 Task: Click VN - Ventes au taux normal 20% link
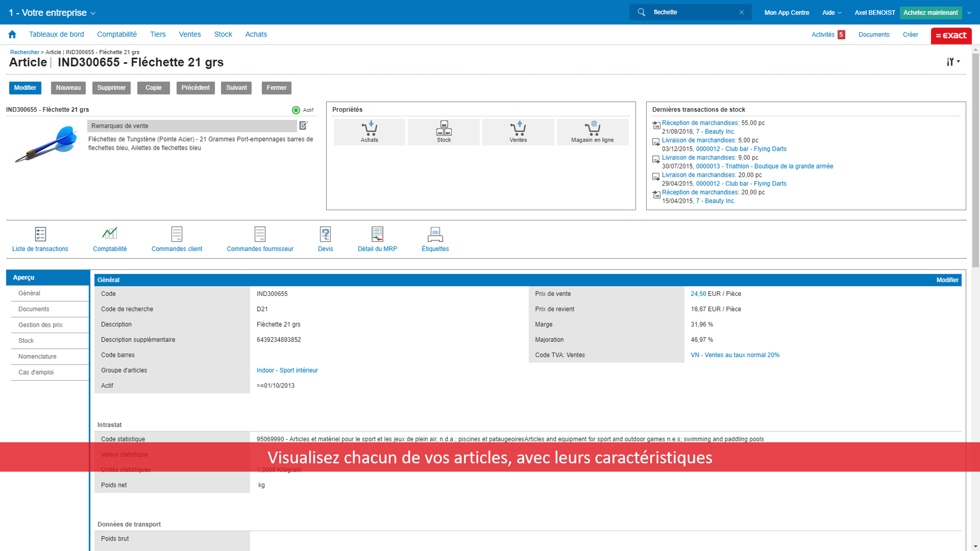click(x=735, y=355)
